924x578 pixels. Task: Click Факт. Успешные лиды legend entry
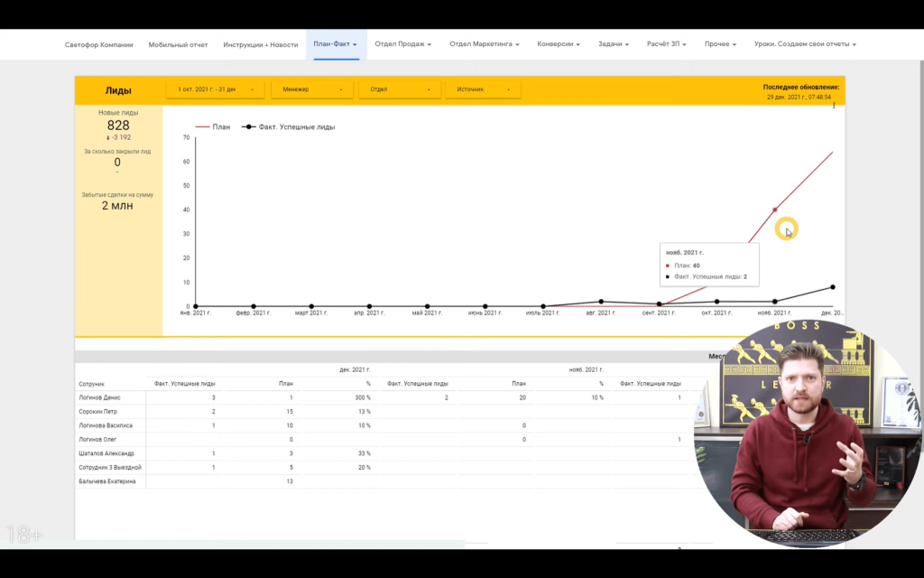coord(288,126)
